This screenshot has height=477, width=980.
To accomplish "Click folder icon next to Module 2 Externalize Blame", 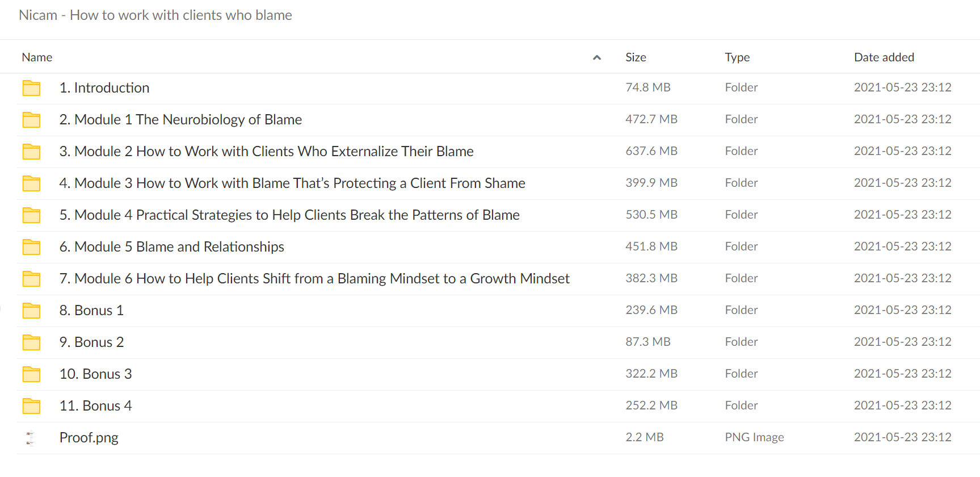I will pyautogui.click(x=31, y=152).
